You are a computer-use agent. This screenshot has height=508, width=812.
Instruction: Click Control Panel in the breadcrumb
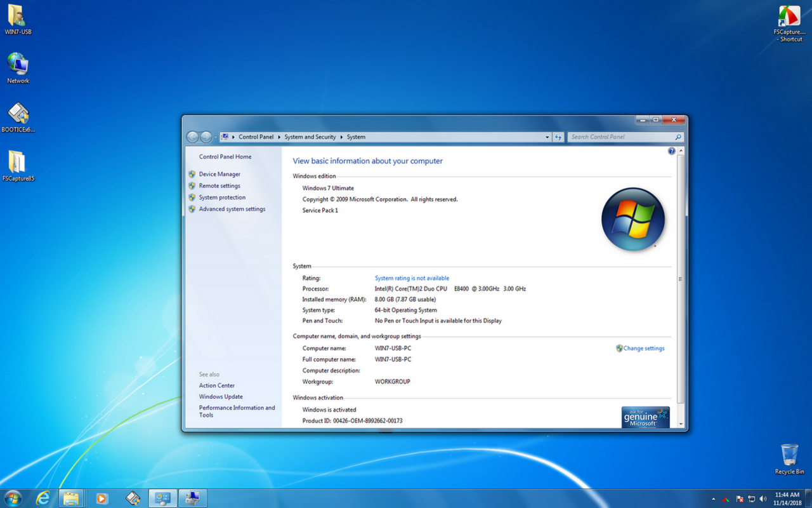click(x=256, y=137)
